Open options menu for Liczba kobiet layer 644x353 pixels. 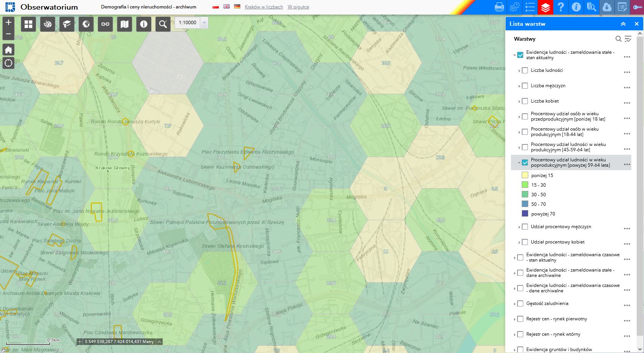(x=627, y=103)
